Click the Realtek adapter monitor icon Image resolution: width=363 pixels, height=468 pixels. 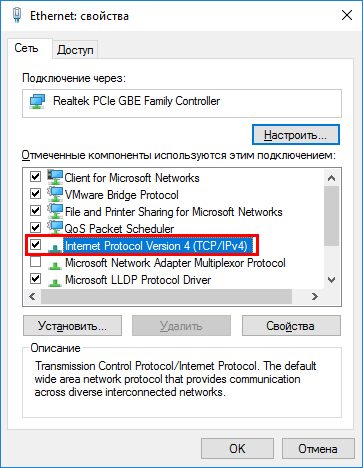37,101
